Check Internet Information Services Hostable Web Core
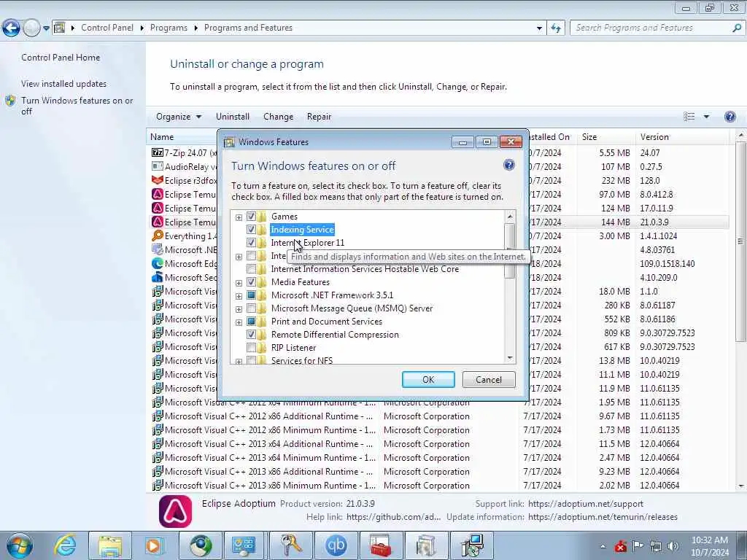 click(x=251, y=269)
